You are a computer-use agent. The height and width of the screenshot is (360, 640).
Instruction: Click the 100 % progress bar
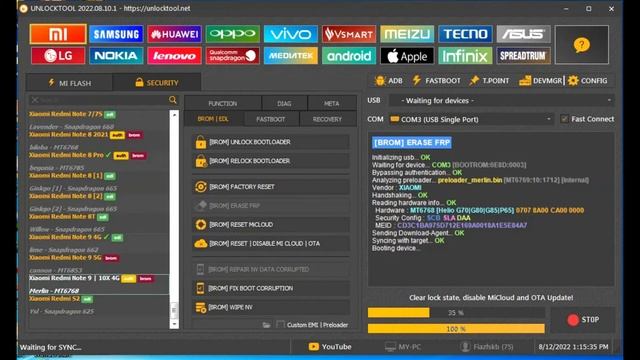click(456, 329)
